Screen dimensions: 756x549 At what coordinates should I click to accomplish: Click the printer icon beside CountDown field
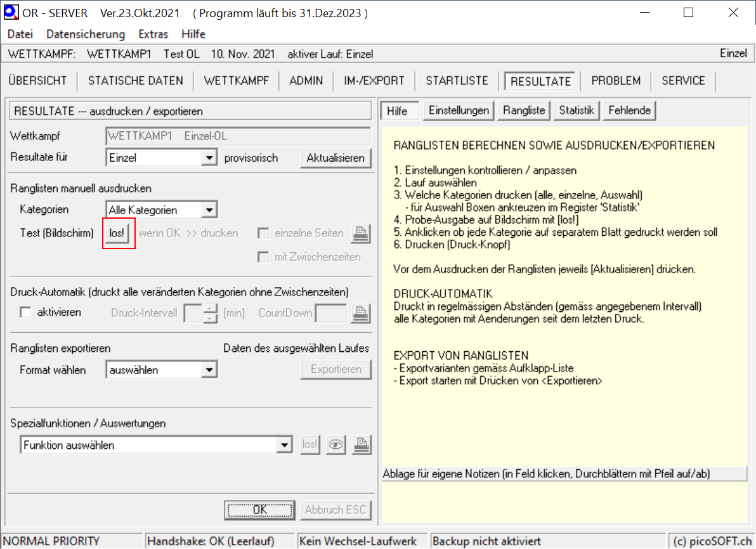[x=360, y=313]
